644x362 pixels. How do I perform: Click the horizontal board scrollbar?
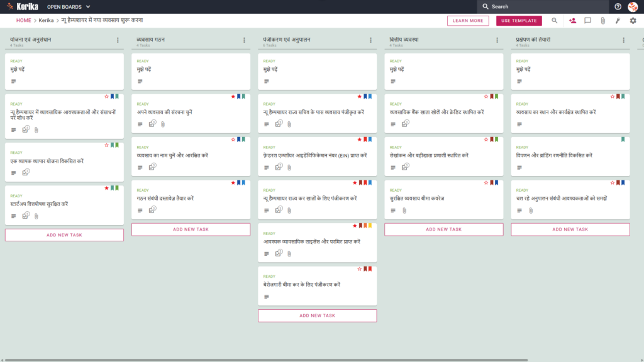[266, 360]
